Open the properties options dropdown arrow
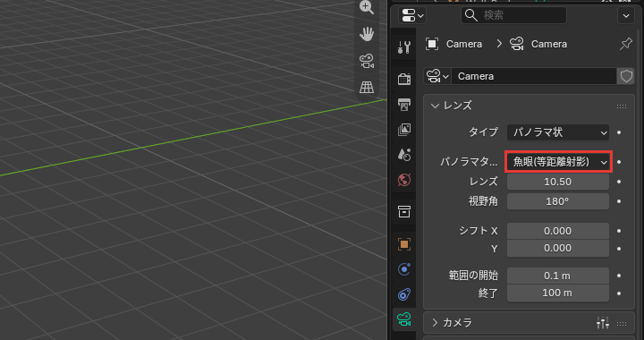Viewport: 644px width, 340px height. tap(626, 15)
